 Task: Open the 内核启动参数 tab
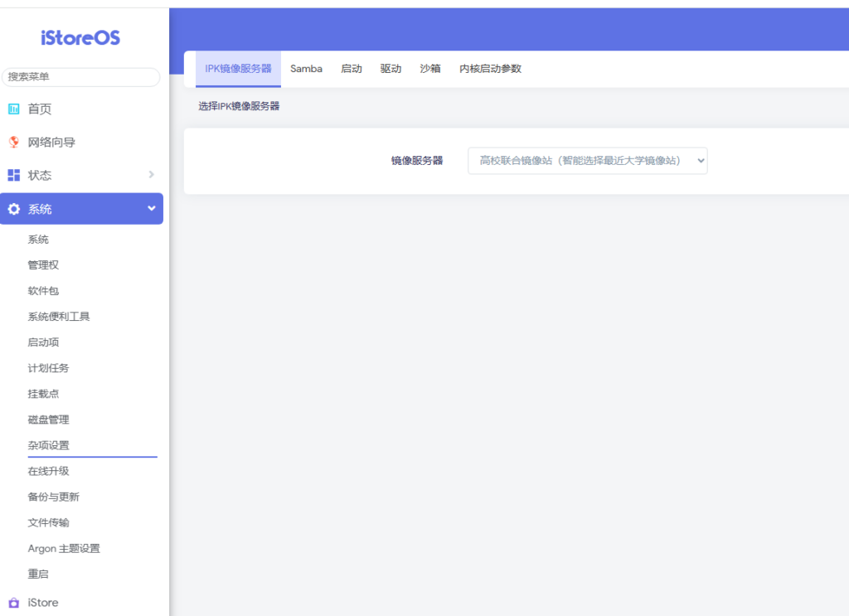pyautogui.click(x=490, y=69)
